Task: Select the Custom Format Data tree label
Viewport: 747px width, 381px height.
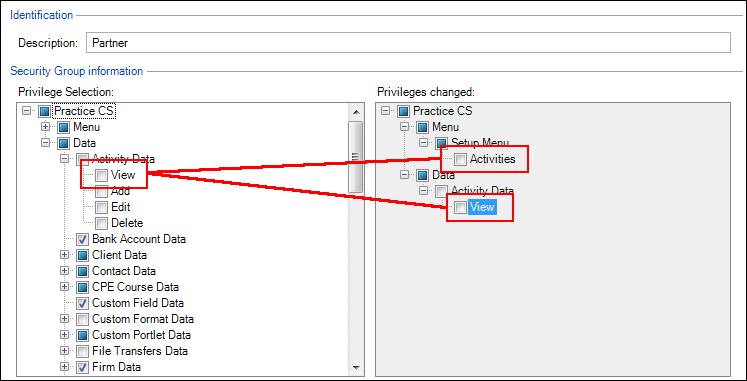Action: [x=143, y=319]
